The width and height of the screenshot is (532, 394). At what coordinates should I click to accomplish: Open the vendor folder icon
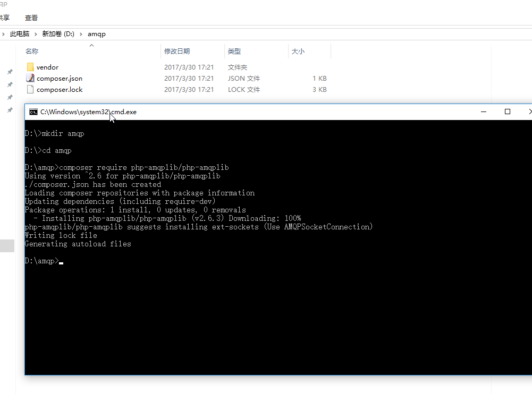[30, 67]
